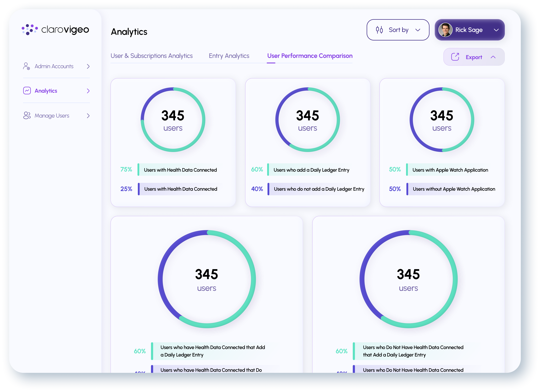
Task: Click the Rick Sage name
Action: coord(469,30)
